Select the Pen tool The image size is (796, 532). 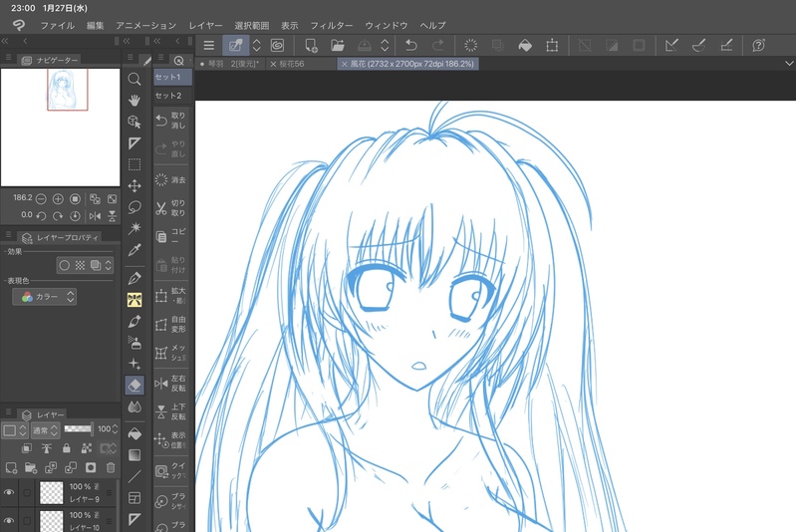point(134,278)
